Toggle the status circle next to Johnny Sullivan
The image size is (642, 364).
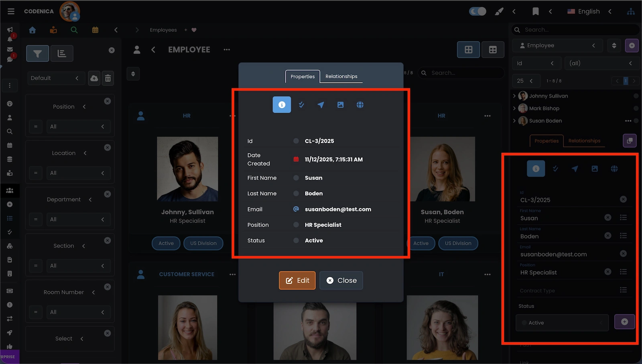tap(635, 96)
